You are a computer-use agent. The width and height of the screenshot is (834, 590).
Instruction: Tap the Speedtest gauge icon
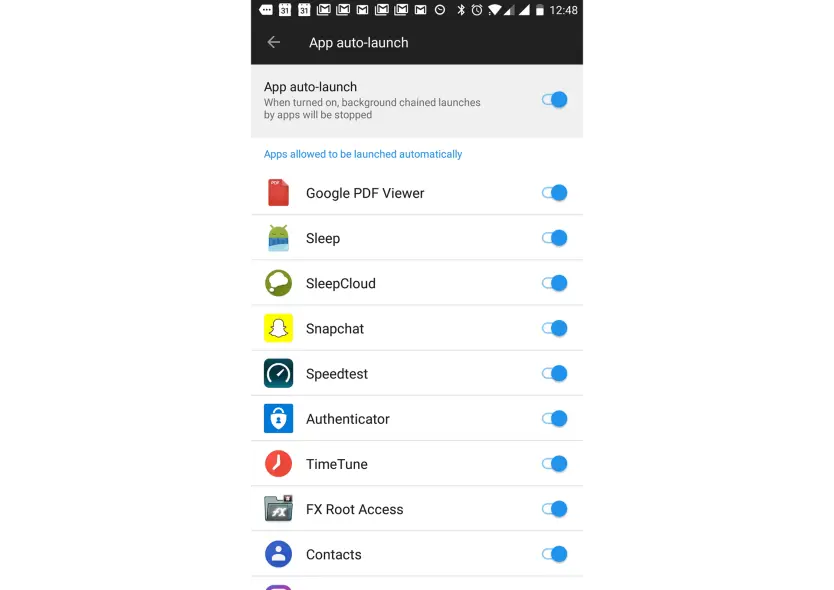(278, 373)
